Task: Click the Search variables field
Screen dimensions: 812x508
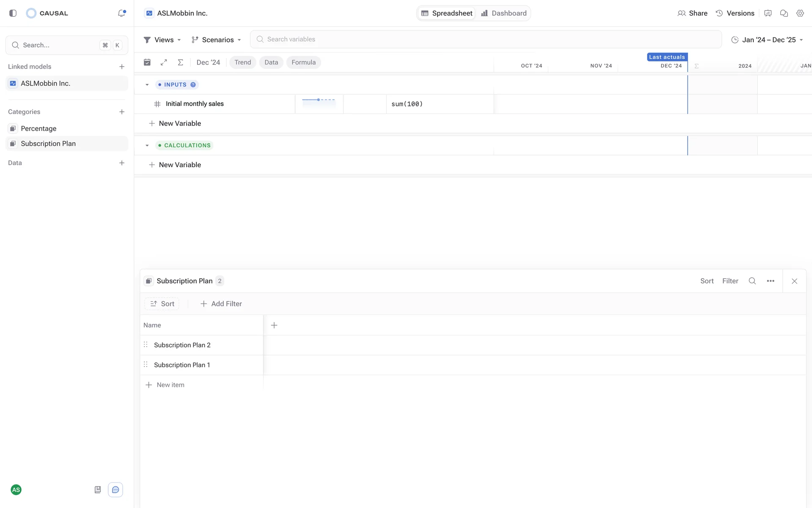Action: 486,39
